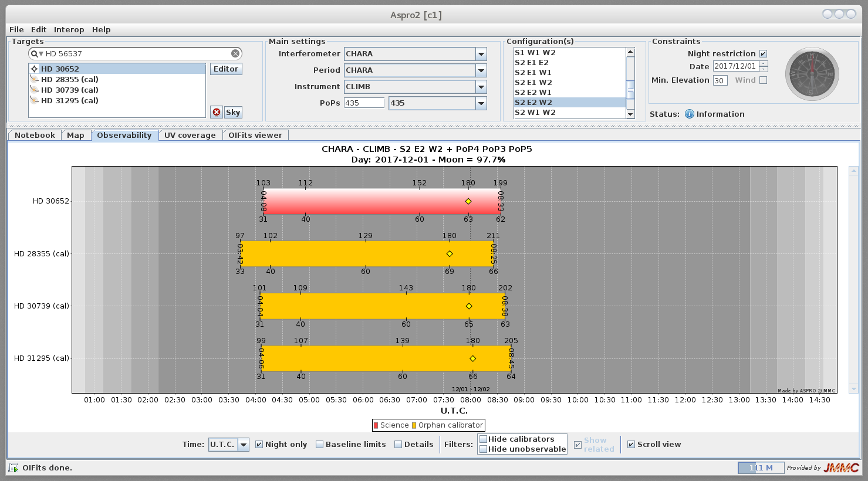Screen dimensions: 868x481
Task: Open the Time U.T.C. dropdown
Action: 244,445
